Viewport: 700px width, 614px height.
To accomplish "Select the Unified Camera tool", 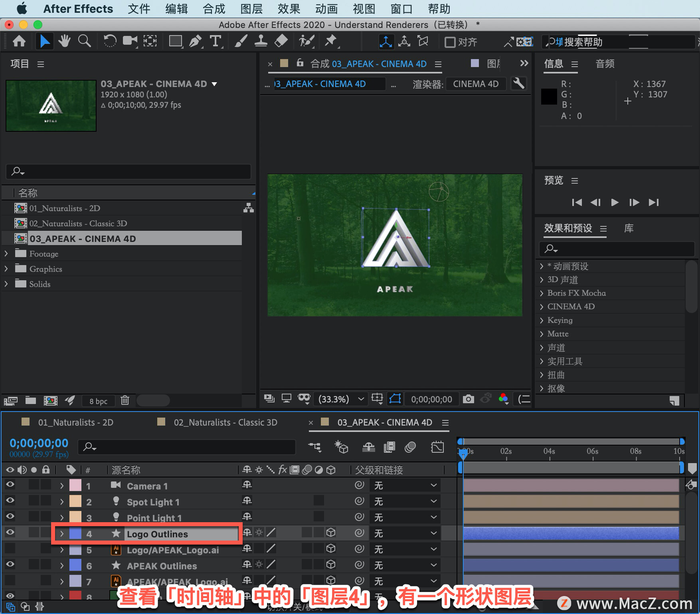I will point(130,41).
